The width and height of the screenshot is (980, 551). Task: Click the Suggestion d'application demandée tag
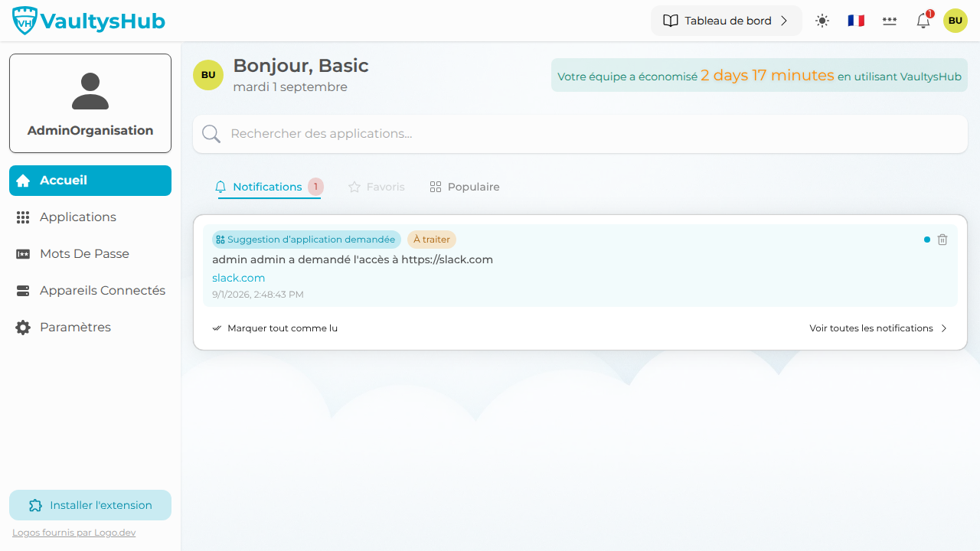(306, 240)
